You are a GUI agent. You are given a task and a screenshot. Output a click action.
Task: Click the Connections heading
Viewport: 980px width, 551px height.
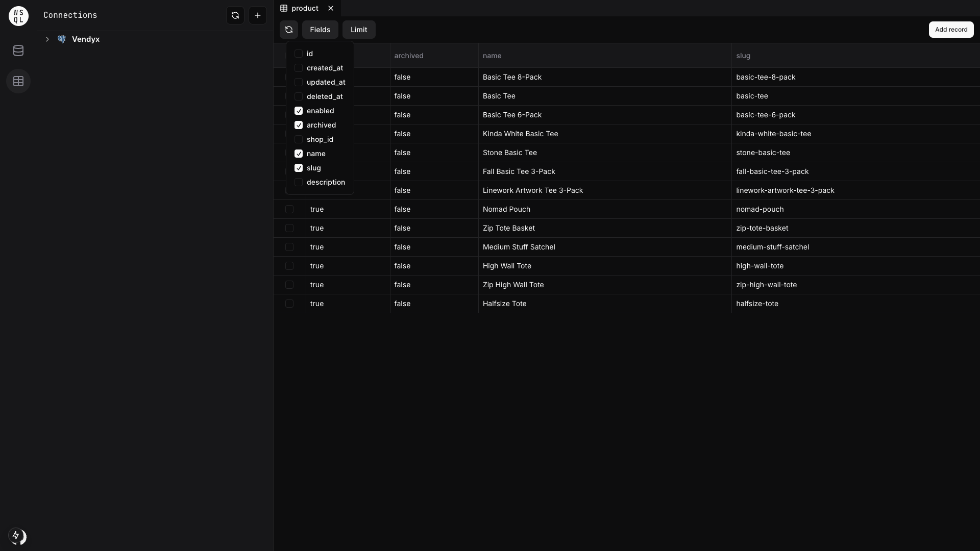(70, 15)
